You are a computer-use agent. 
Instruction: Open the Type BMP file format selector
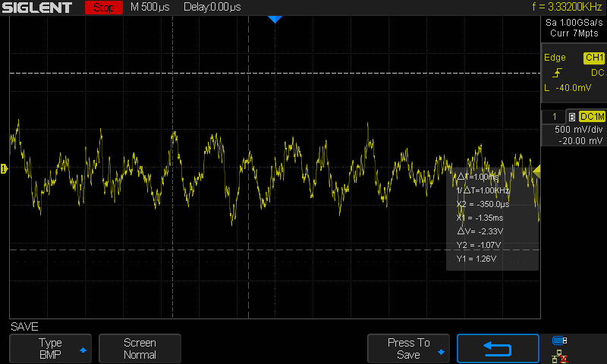[x=50, y=349]
